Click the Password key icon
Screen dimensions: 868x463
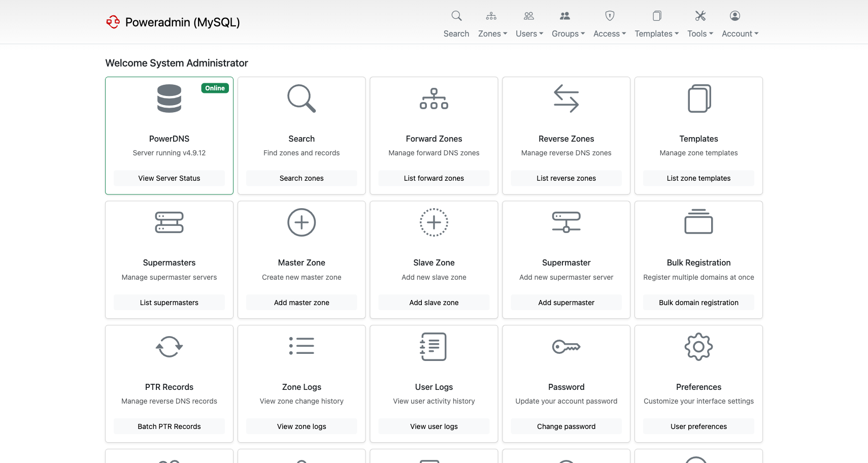click(x=566, y=347)
